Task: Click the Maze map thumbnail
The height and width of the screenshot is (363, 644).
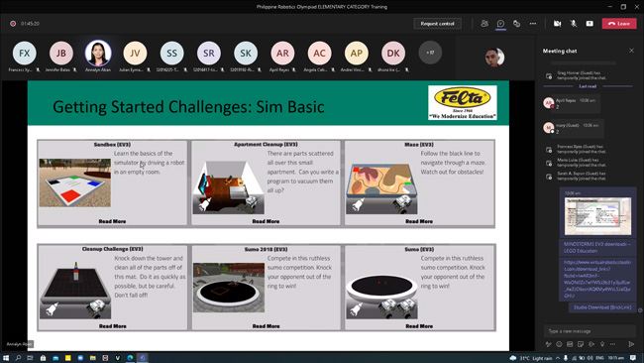Action: (381, 187)
